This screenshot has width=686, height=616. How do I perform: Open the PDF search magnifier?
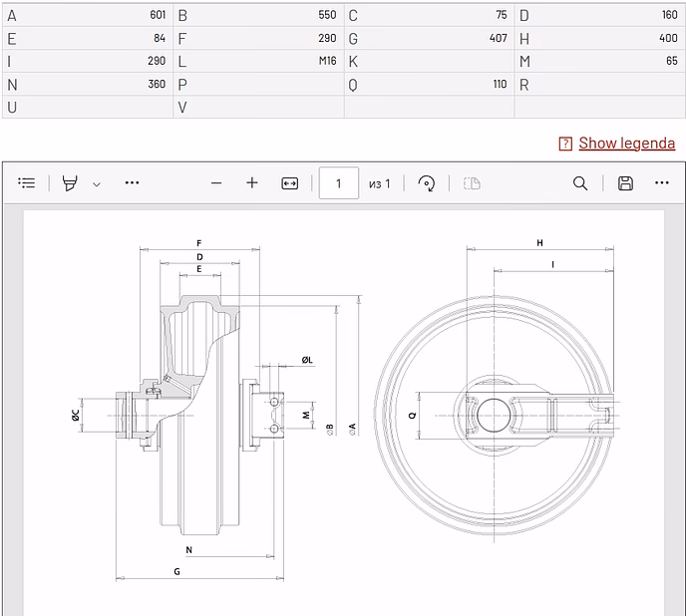click(580, 183)
